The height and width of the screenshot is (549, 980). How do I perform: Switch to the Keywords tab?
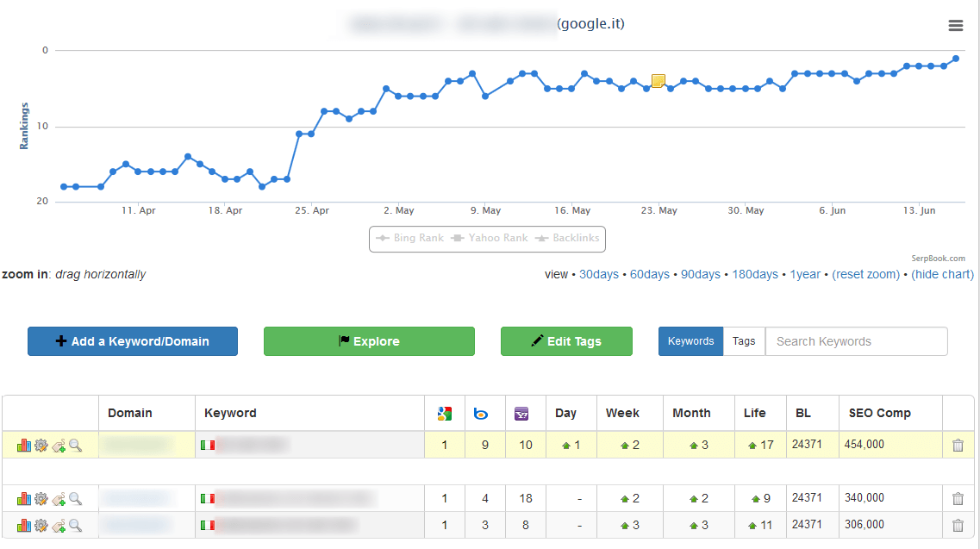(690, 341)
